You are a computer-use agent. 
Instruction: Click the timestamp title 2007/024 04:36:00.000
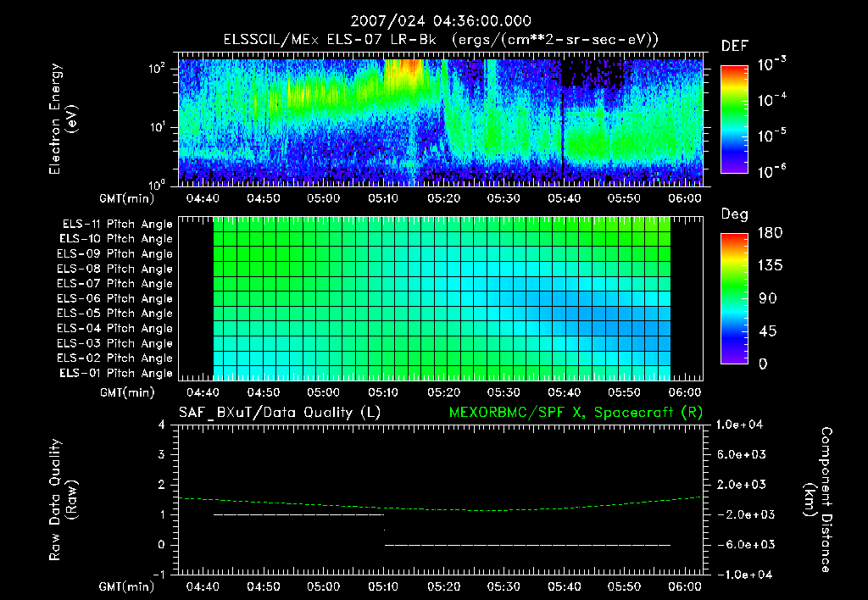click(441, 21)
